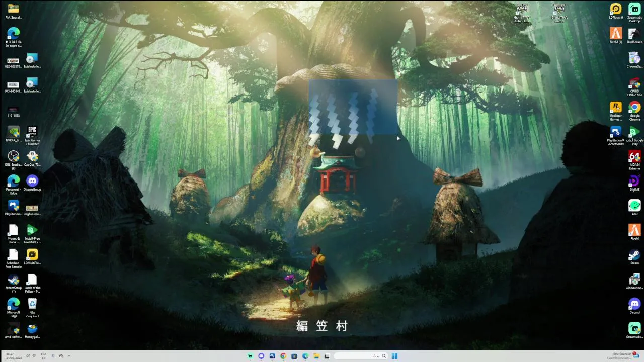
Task: Select the DigiME desktop icon
Action: pyautogui.click(x=634, y=184)
